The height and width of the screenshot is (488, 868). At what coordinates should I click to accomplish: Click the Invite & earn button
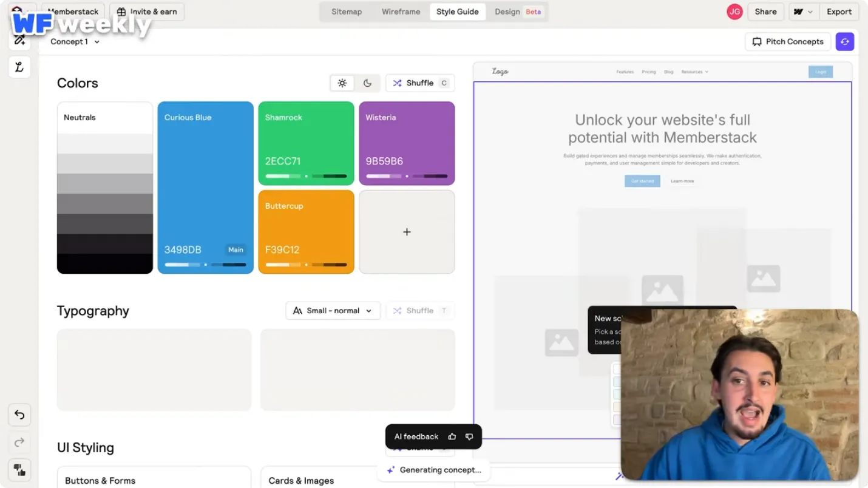[147, 12]
